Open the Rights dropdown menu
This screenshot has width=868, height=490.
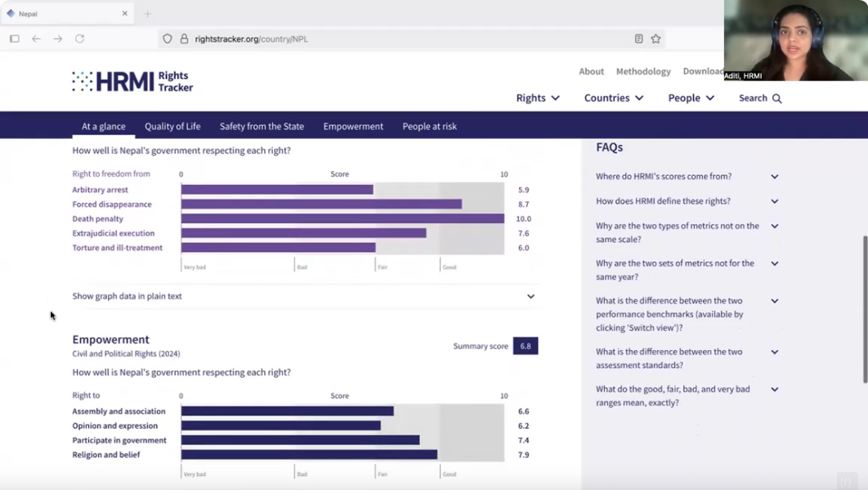point(538,98)
